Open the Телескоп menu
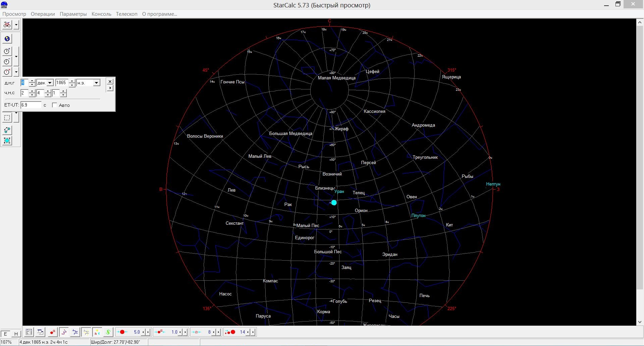Screen dimensions: 644x346 coord(127,14)
